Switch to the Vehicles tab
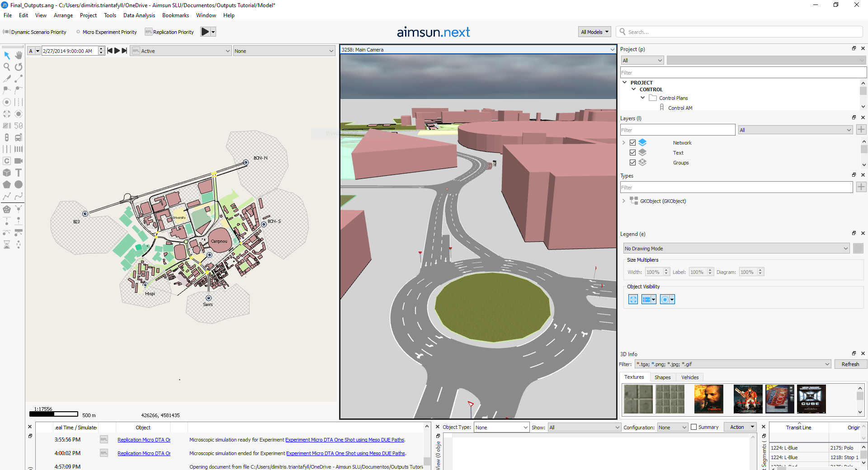 [689, 377]
